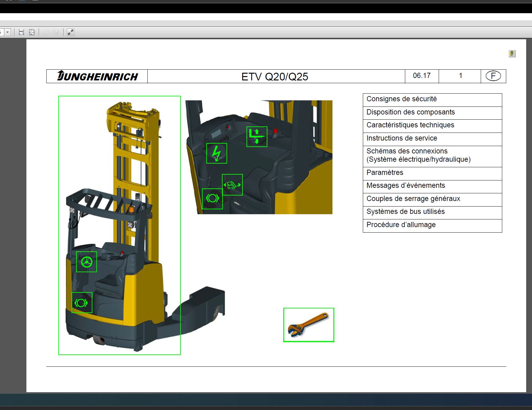Click the fit width scrolling mode icon
The width and height of the screenshot is (532, 410).
coord(21,32)
